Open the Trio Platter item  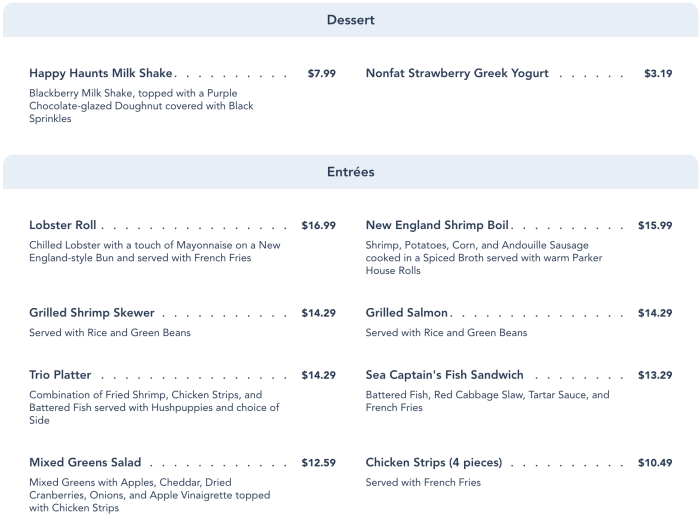[60, 375]
